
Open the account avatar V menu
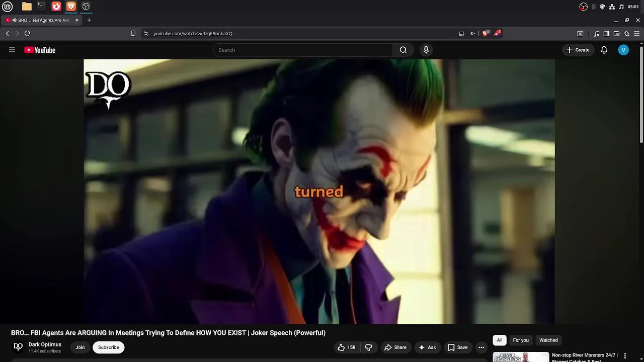pyautogui.click(x=623, y=50)
